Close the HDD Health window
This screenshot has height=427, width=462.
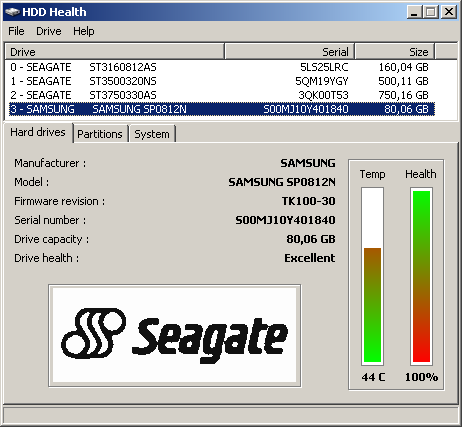click(449, 12)
